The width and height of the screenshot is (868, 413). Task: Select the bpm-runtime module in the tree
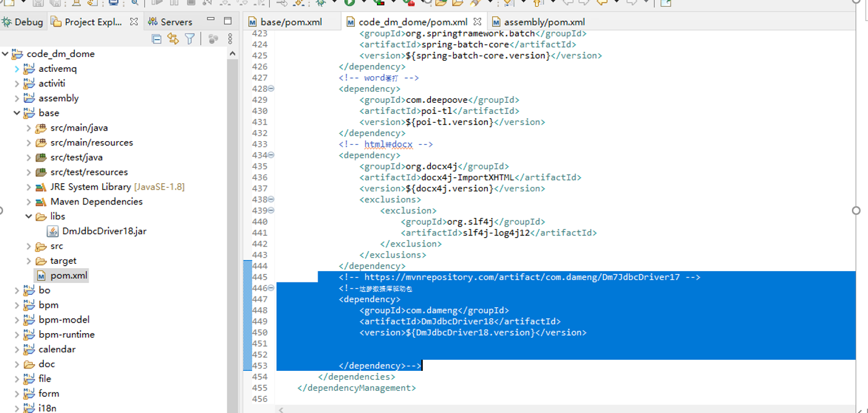point(66,334)
